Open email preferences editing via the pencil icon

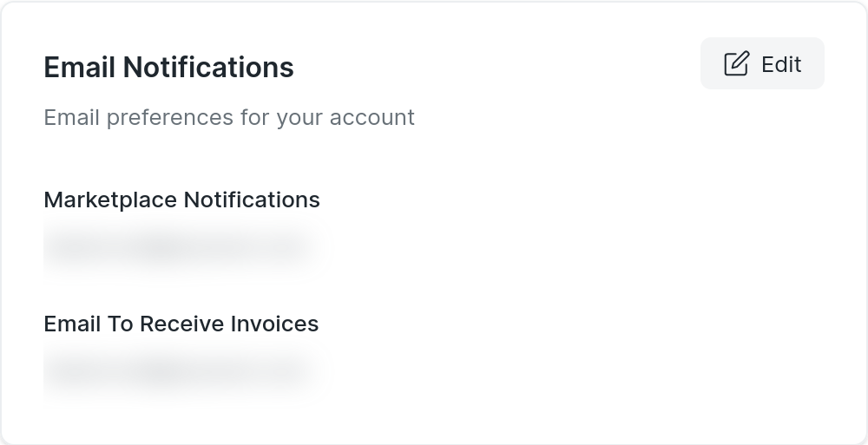tap(736, 63)
